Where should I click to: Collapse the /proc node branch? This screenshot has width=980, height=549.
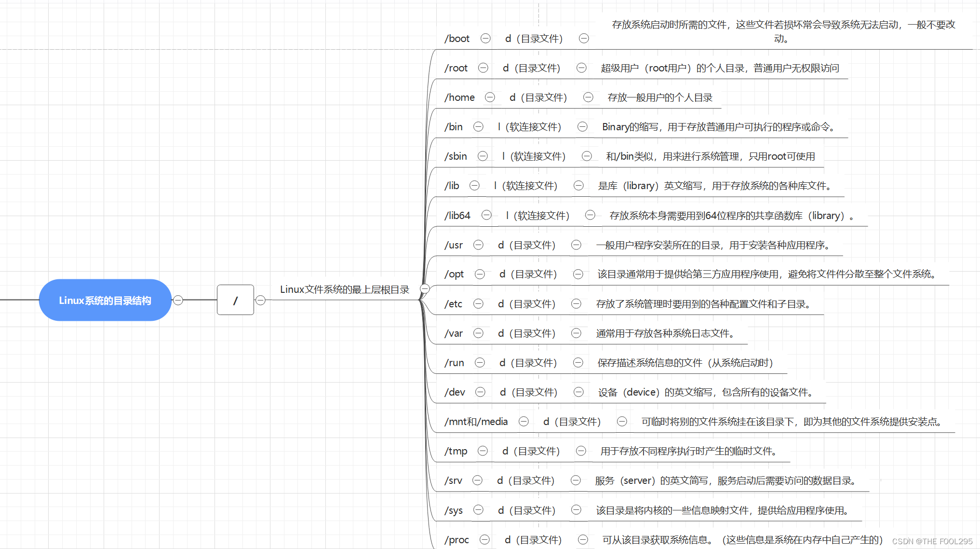(x=484, y=539)
